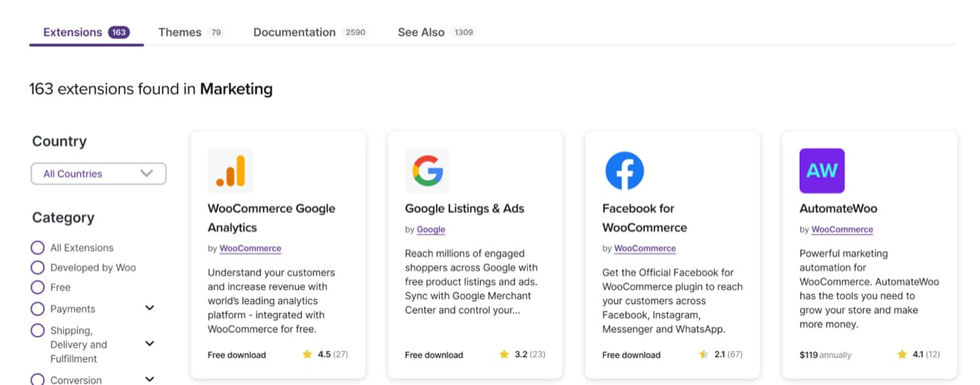Click the 3.2 (23) rating text

click(x=530, y=355)
